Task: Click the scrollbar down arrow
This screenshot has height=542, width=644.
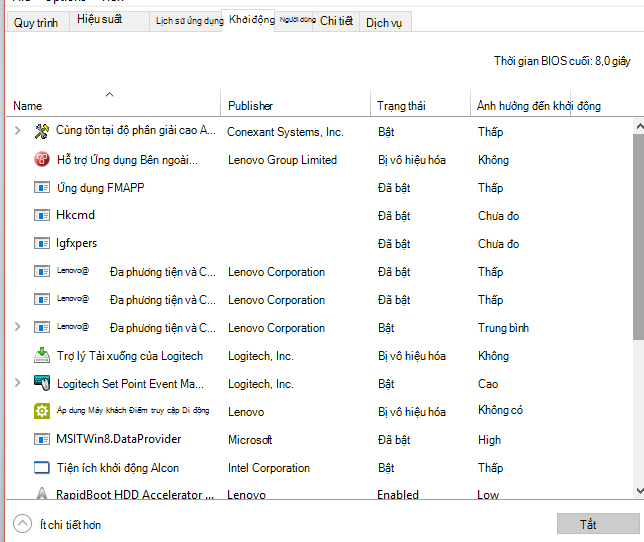Action: coord(639,490)
